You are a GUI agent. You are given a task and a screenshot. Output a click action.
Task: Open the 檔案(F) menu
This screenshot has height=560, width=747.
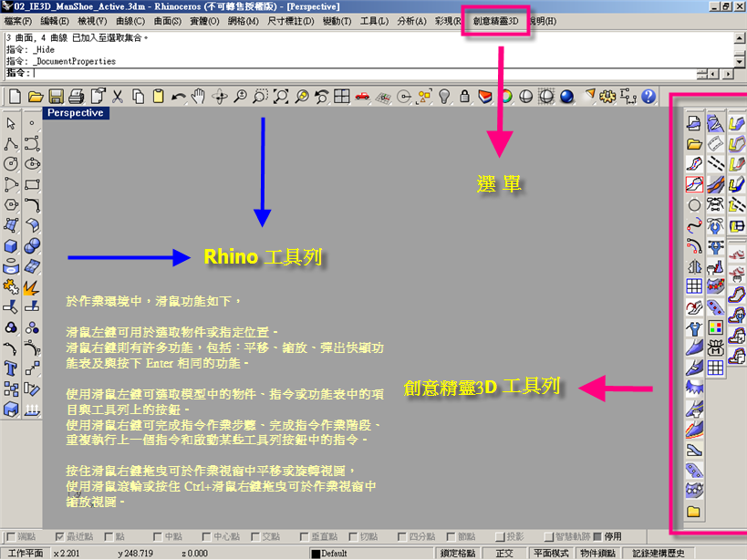(18, 21)
